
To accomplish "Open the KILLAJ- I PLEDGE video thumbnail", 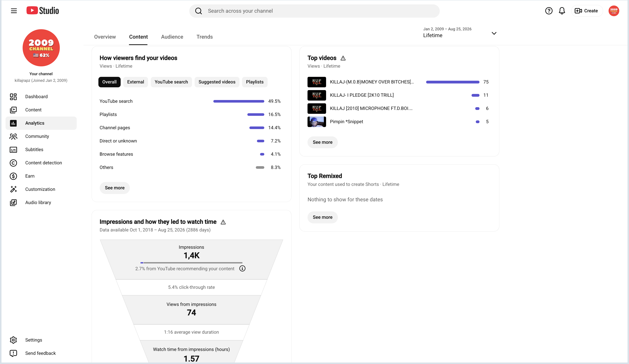I will [317, 95].
